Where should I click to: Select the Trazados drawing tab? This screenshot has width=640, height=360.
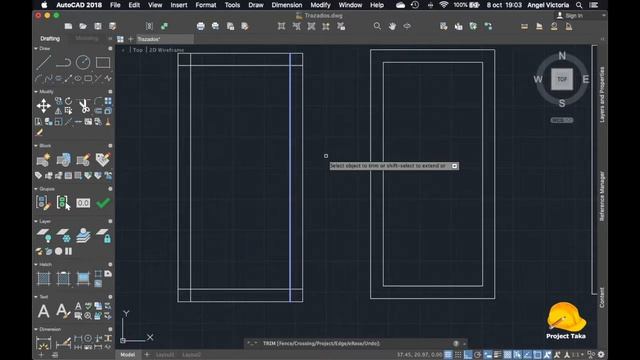pyautogui.click(x=164, y=39)
